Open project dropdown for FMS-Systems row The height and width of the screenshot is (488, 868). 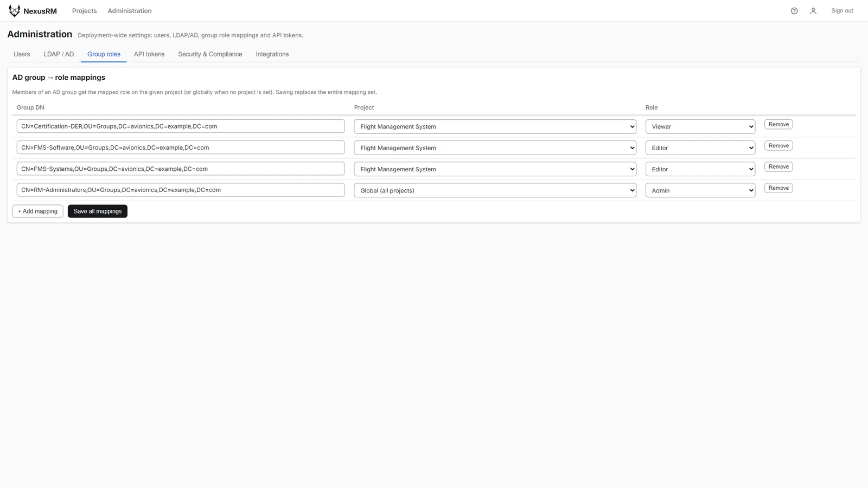(x=495, y=169)
